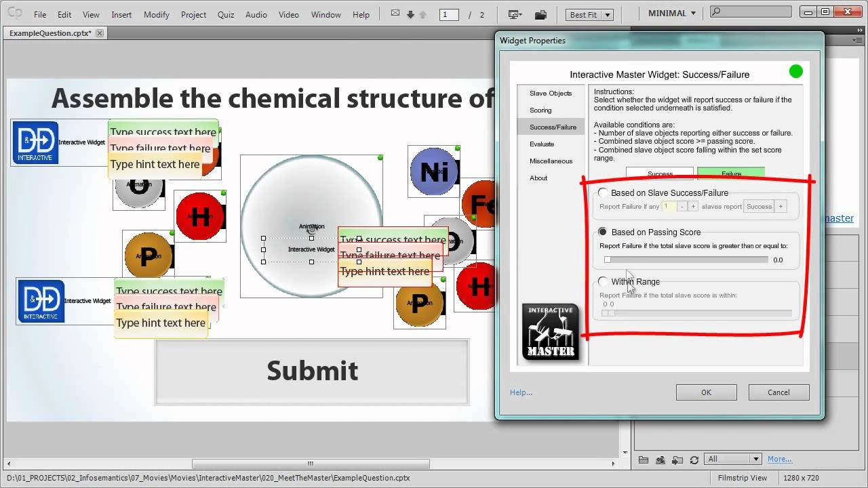Open the Modify menu

pyautogui.click(x=157, y=14)
